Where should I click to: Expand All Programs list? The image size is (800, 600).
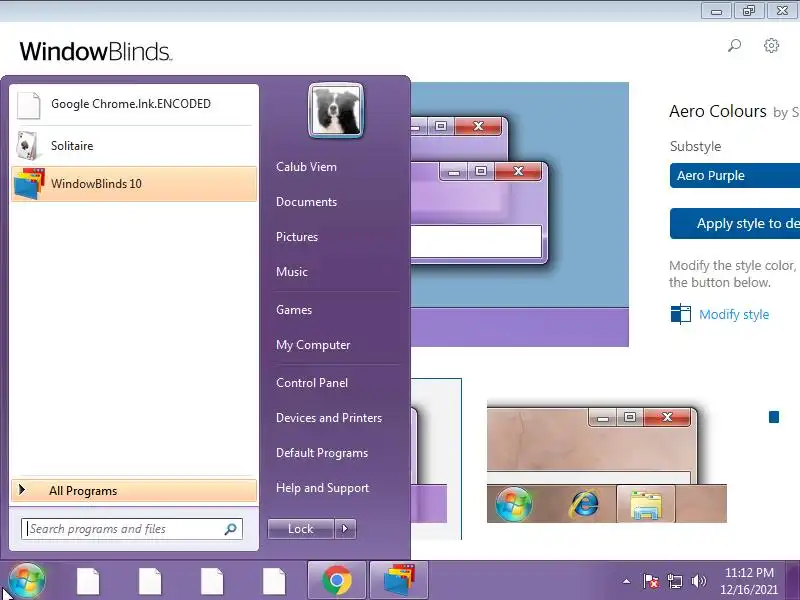(x=134, y=491)
